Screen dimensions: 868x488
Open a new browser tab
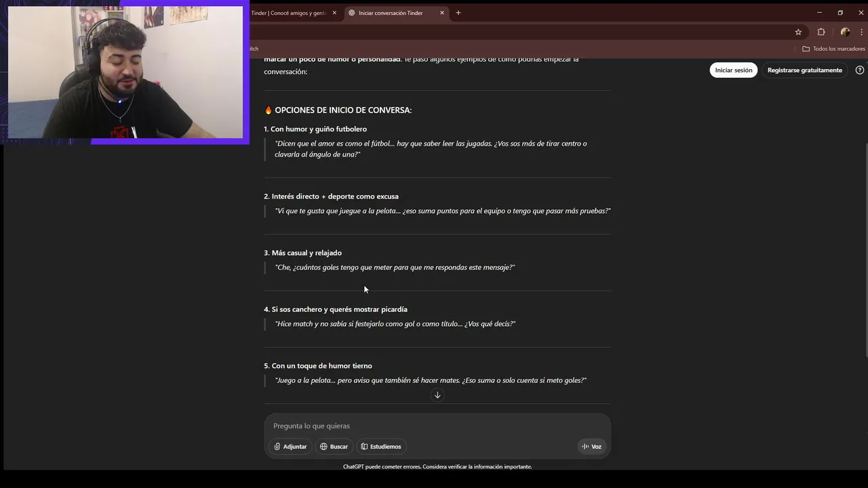[458, 13]
